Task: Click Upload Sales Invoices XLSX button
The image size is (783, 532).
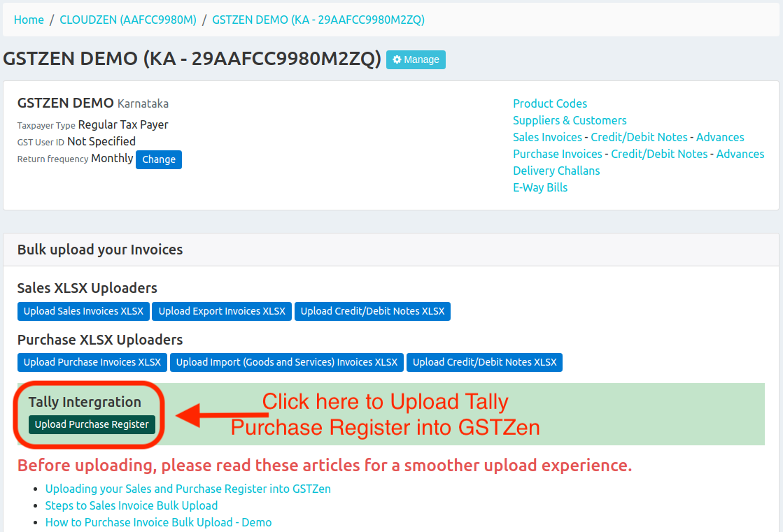Action: pos(83,311)
